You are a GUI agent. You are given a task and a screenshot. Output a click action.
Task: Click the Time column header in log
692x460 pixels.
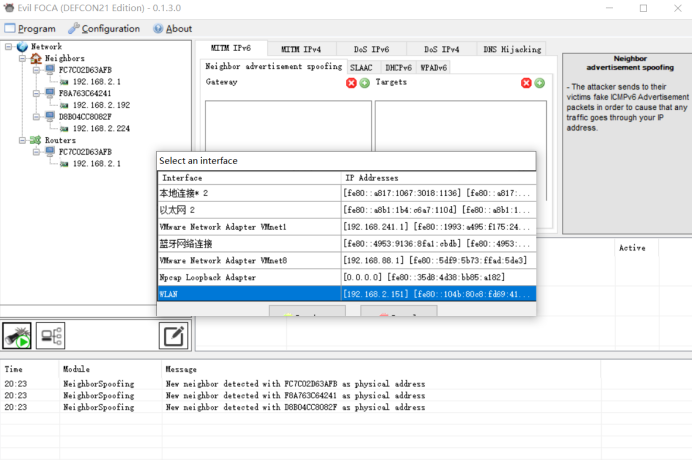click(x=30, y=369)
